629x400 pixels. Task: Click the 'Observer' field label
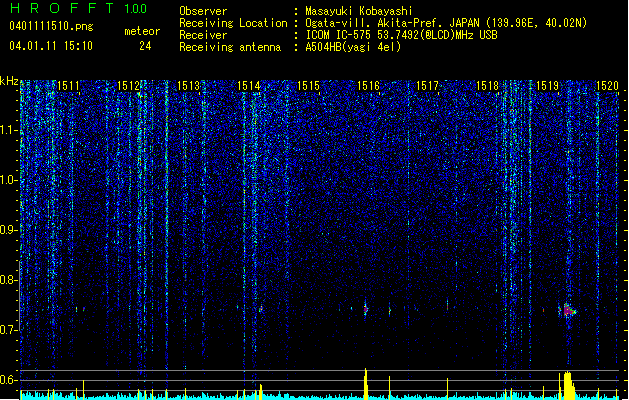pyautogui.click(x=203, y=11)
